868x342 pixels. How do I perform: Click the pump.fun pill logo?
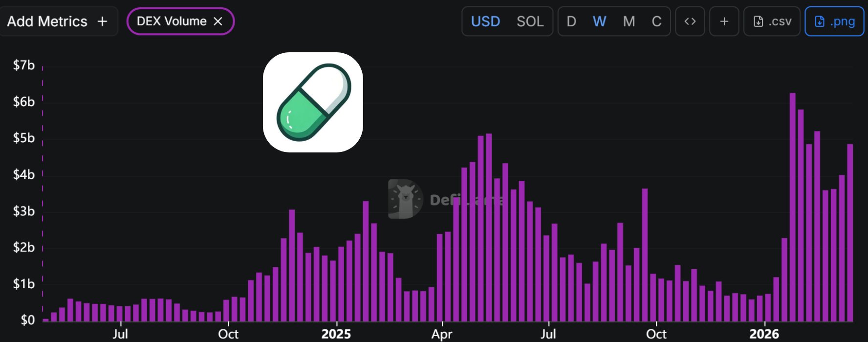[x=313, y=102]
